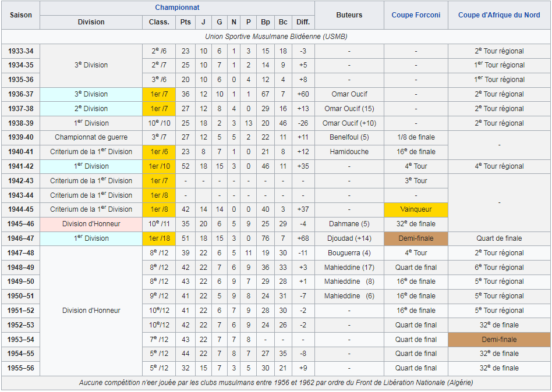Click the -26 goal difference cell

pyautogui.click(x=303, y=123)
